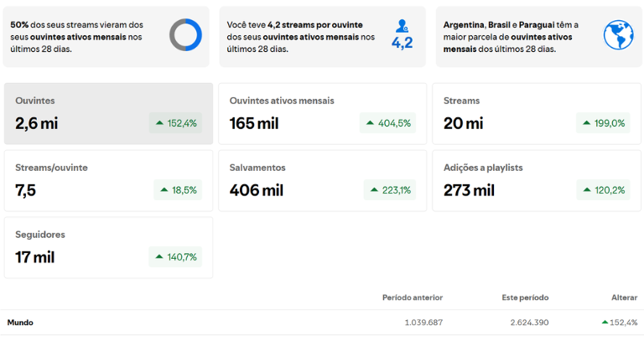Viewport: 644px width, 362px height.
Task: Select the Streams metric card
Action: pos(537,114)
